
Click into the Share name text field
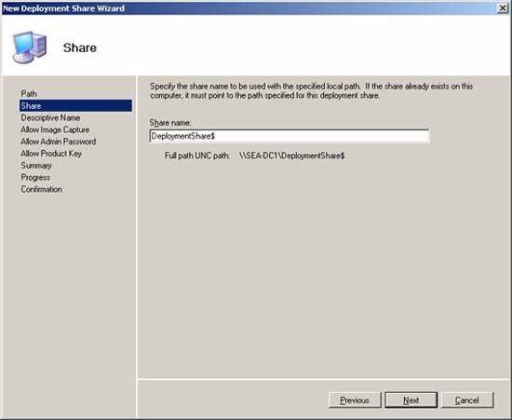(289, 136)
